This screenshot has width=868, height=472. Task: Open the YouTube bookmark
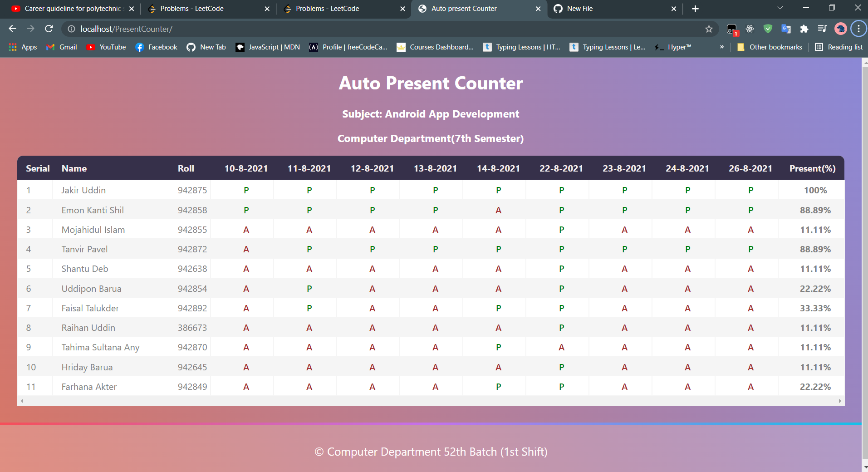[x=106, y=47]
